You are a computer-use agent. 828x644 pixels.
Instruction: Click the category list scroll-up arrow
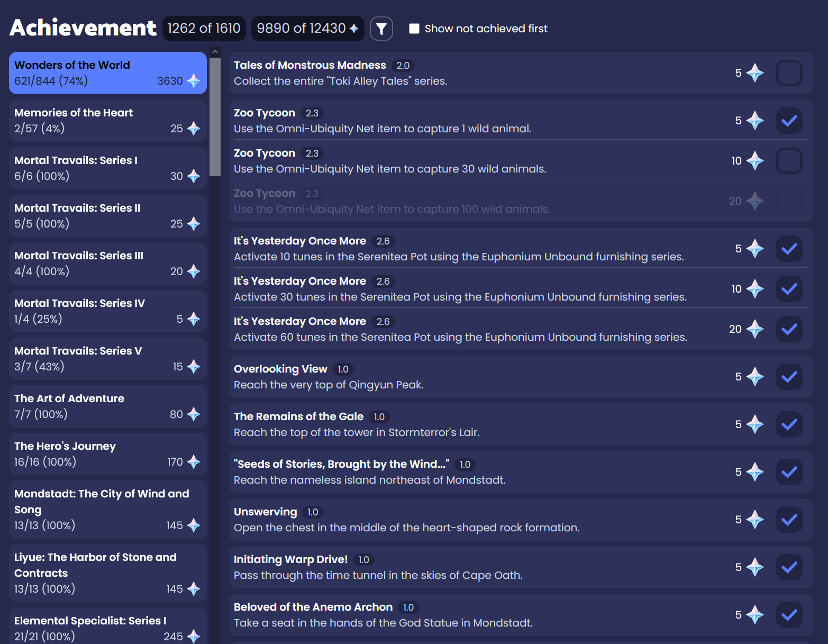coord(215,52)
